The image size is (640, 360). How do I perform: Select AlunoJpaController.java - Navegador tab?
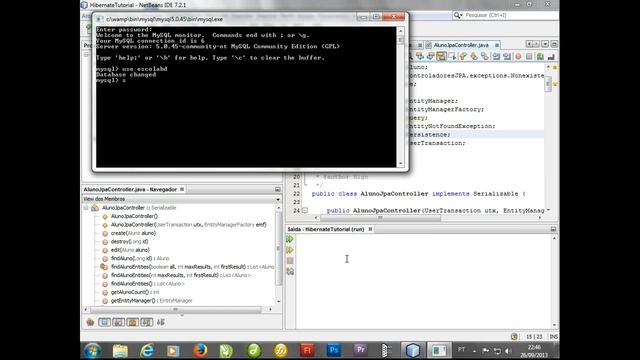[130, 189]
